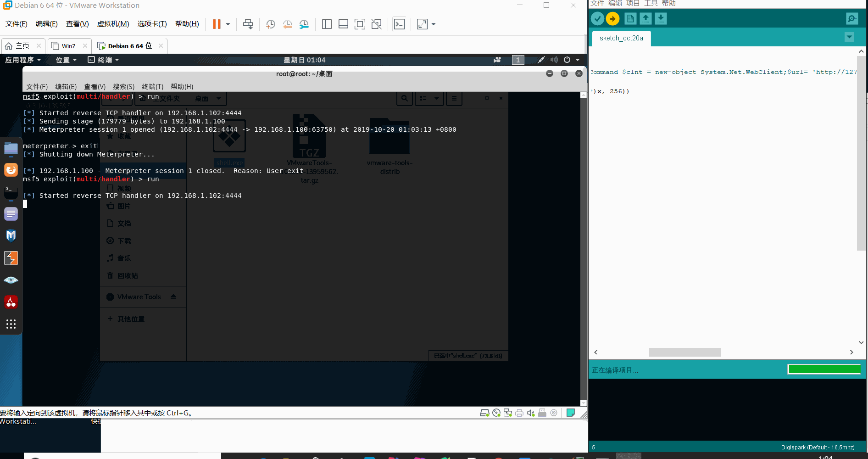
Task: Open CherryTree from the dock
Action: 11,302
